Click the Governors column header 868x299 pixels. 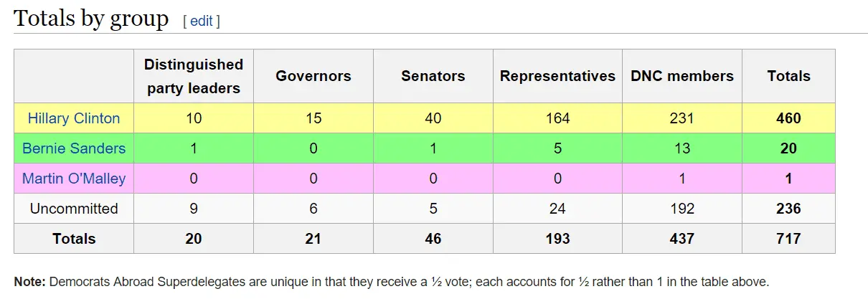click(x=313, y=76)
